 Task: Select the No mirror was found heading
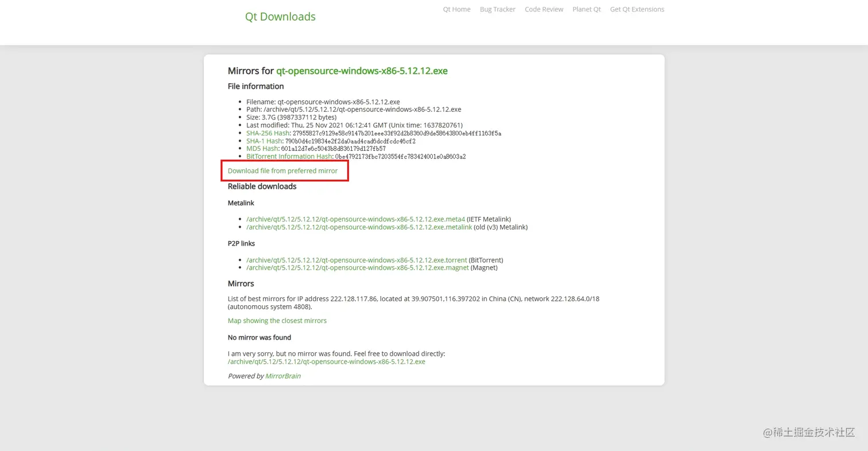[x=259, y=337]
